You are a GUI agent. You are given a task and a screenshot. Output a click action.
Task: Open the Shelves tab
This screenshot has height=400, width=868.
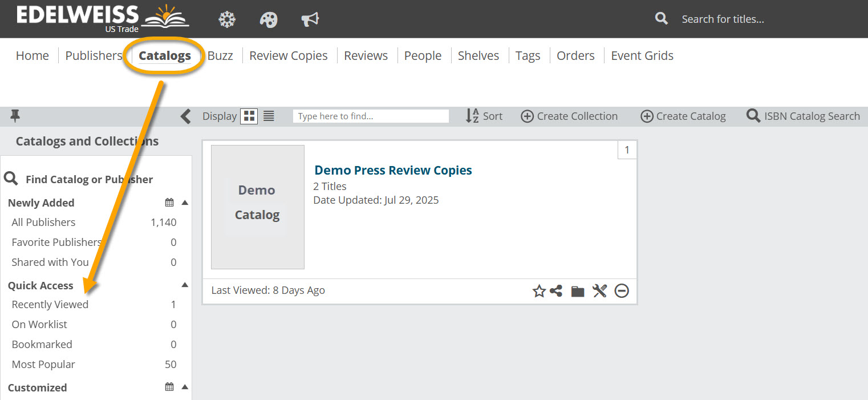478,56
